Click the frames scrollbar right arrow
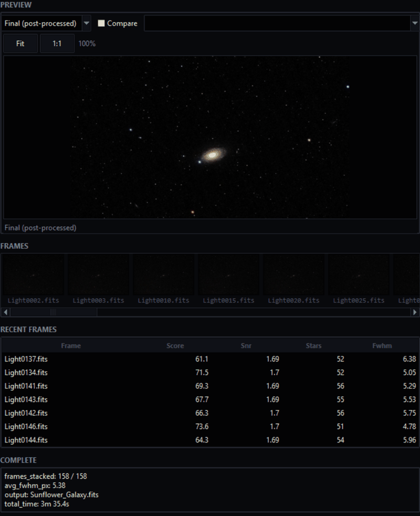The width and height of the screenshot is (420, 516). tap(415, 312)
